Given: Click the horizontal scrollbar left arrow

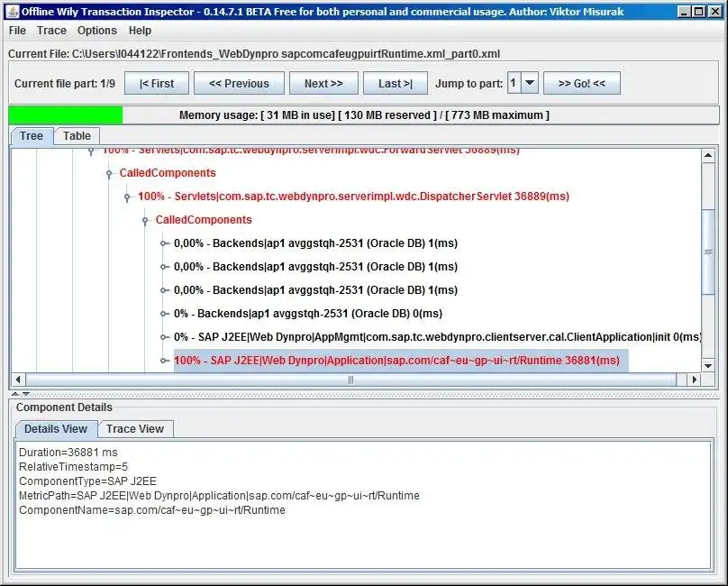Looking at the screenshot, I should coord(18,380).
